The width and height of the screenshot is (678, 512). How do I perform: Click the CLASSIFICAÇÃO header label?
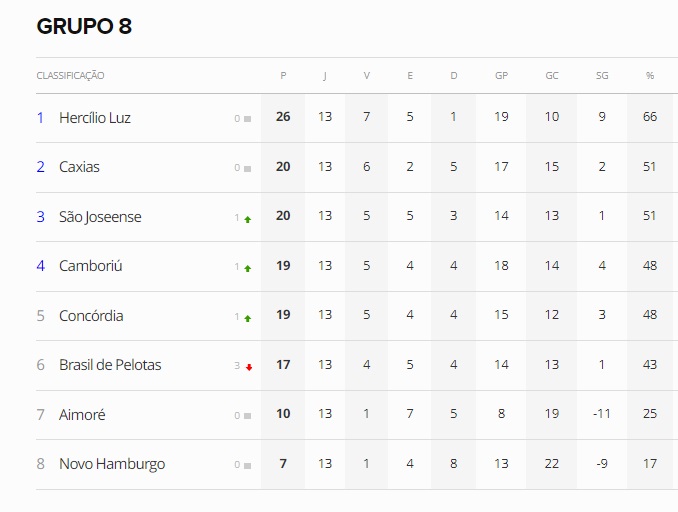click(70, 76)
